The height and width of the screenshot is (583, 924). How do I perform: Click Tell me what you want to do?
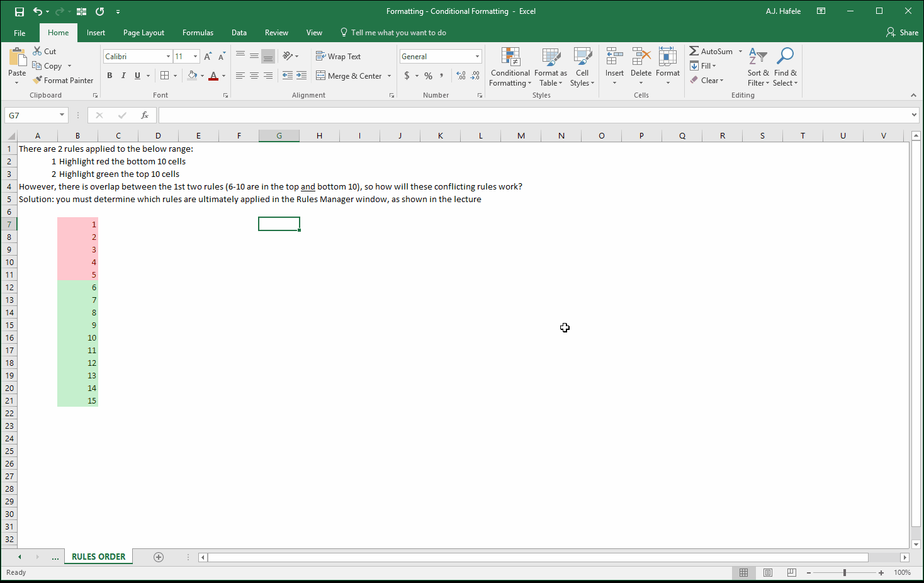393,33
